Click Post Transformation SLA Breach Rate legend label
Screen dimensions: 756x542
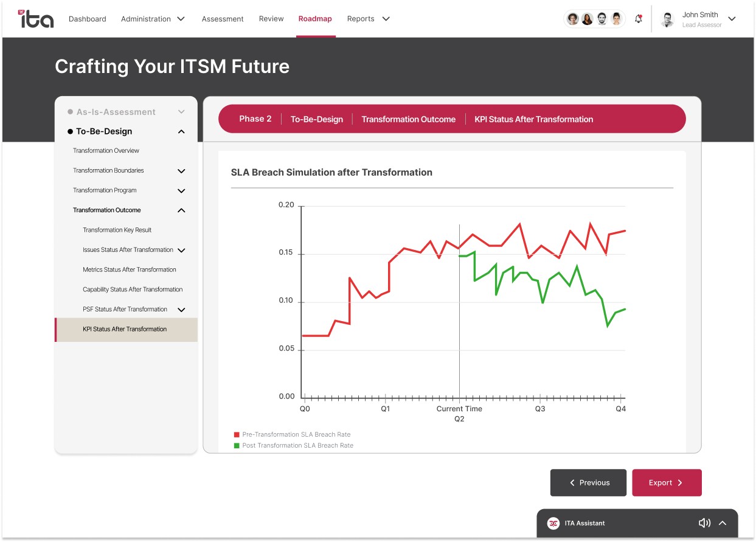(x=297, y=446)
